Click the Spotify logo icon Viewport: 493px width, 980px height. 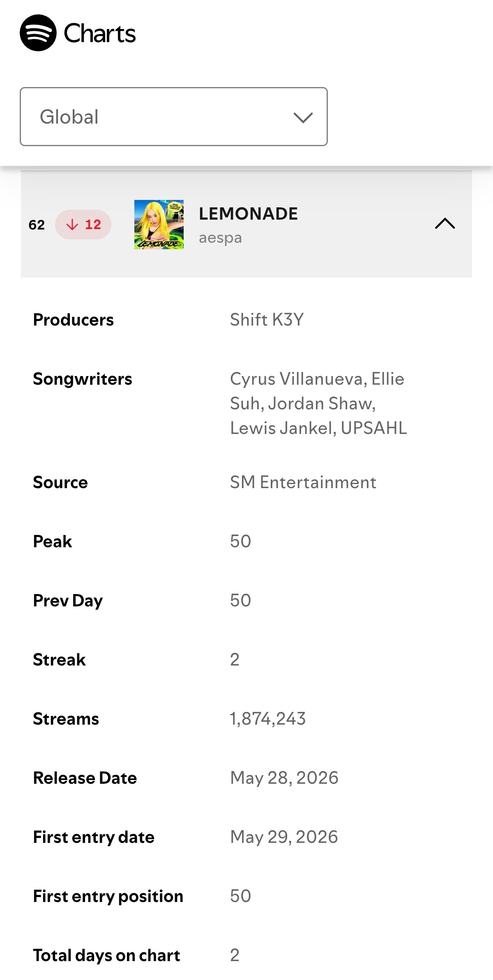coord(38,33)
